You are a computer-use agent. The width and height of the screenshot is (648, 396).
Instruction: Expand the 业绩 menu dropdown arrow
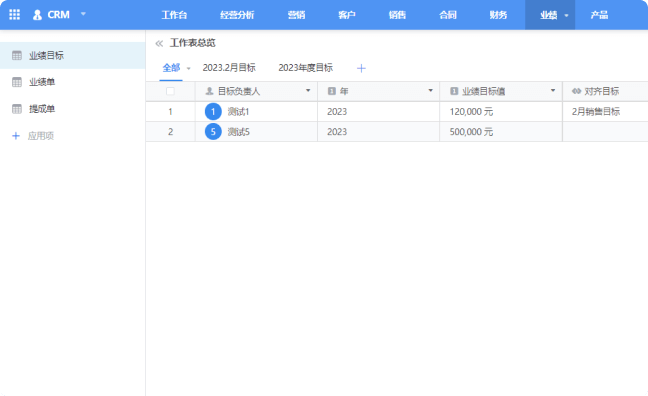tap(566, 16)
